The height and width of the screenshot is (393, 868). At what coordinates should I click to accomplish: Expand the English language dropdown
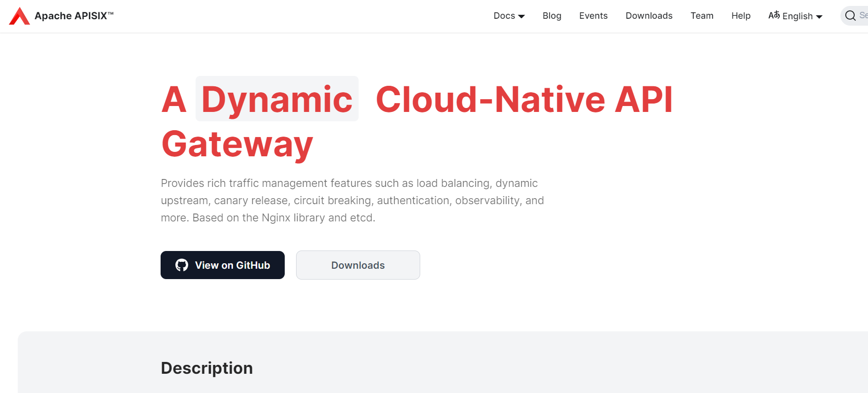802,16
